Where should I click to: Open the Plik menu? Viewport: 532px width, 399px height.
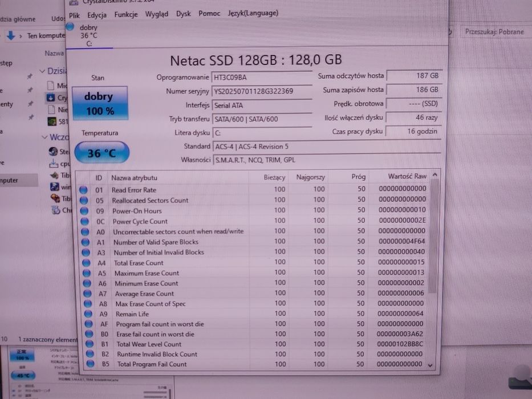coord(74,15)
